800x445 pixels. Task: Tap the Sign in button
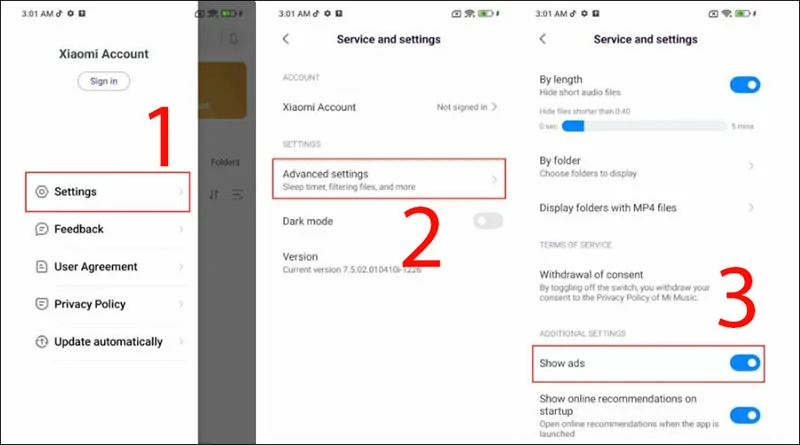pyautogui.click(x=104, y=81)
